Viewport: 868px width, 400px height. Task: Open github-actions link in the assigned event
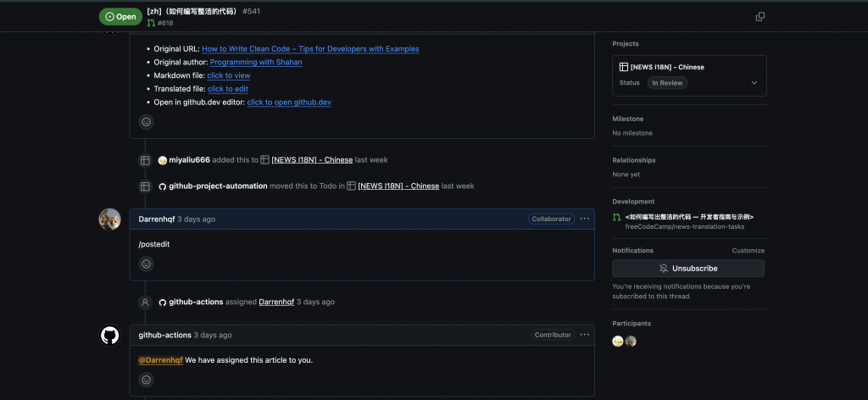(196, 302)
